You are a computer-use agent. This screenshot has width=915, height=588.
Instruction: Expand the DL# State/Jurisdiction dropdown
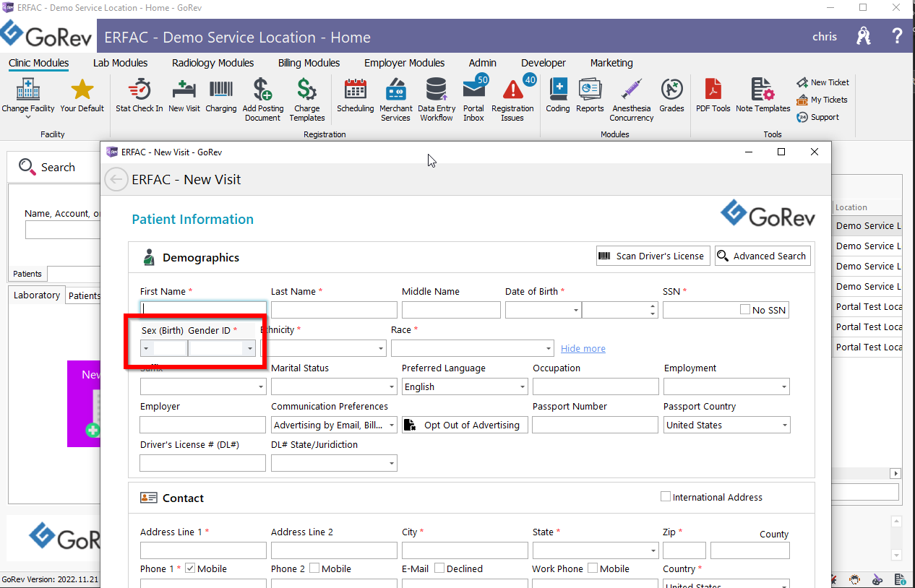pos(392,463)
